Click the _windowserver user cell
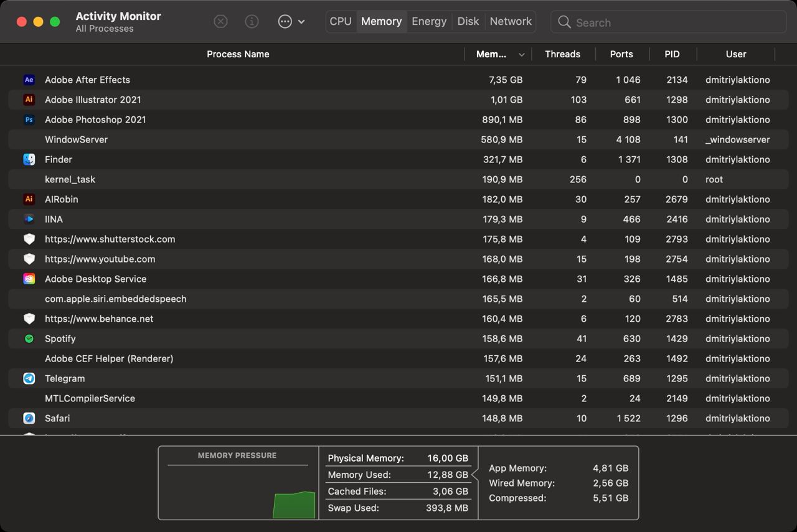Image resolution: width=797 pixels, height=532 pixels. click(x=738, y=139)
